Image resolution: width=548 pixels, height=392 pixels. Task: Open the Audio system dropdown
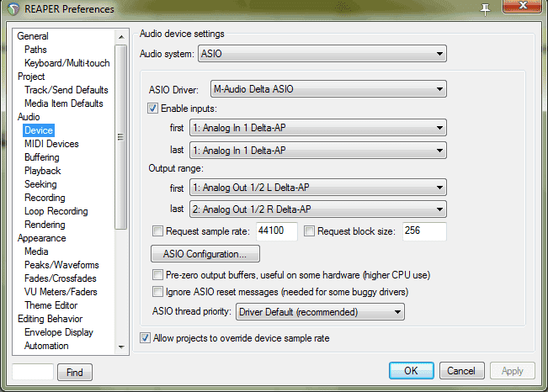(322, 54)
